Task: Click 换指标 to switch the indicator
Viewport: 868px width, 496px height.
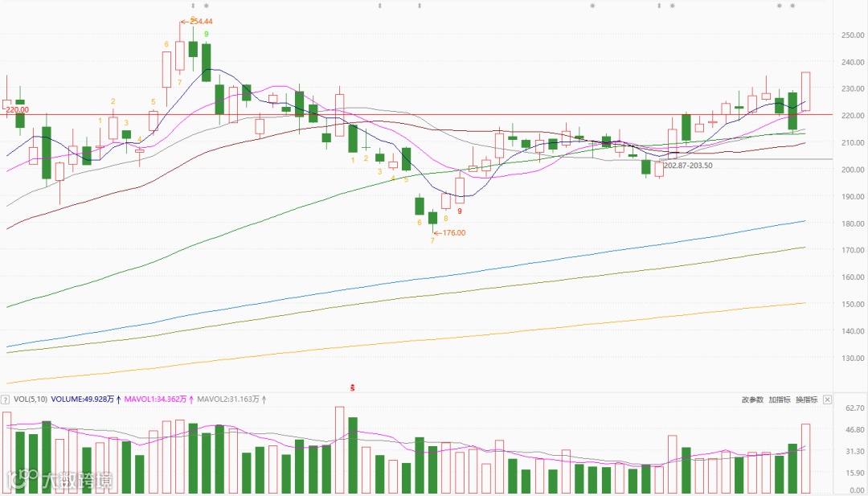Action: click(x=807, y=399)
